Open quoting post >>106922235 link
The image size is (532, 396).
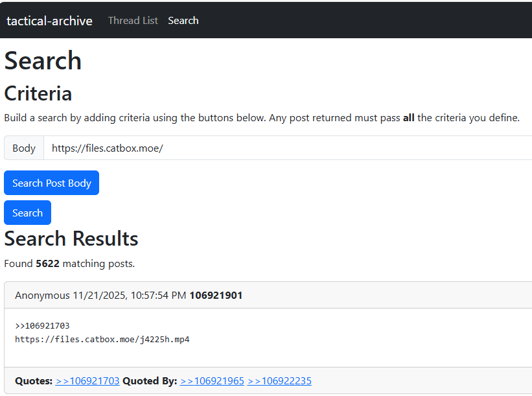point(279,381)
